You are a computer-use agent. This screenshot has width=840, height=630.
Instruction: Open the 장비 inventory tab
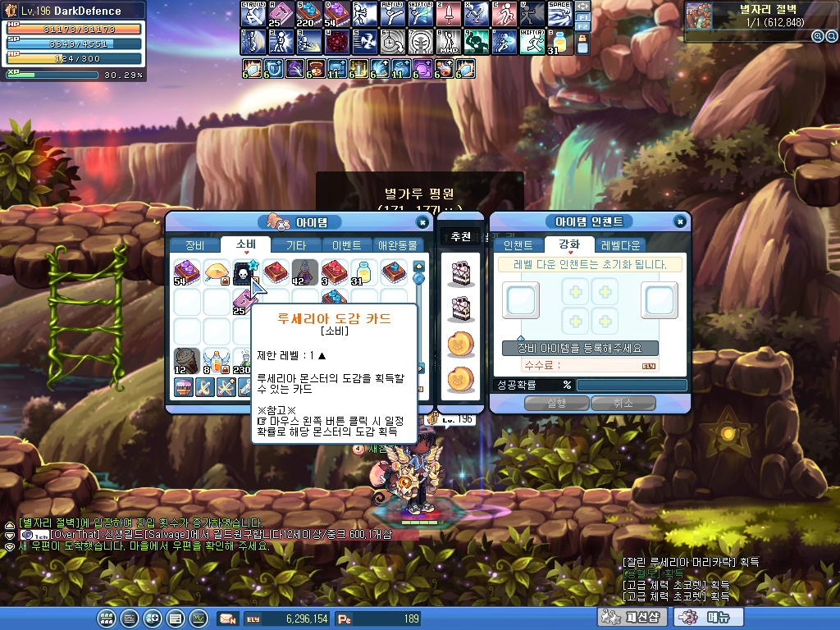tap(194, 245)
